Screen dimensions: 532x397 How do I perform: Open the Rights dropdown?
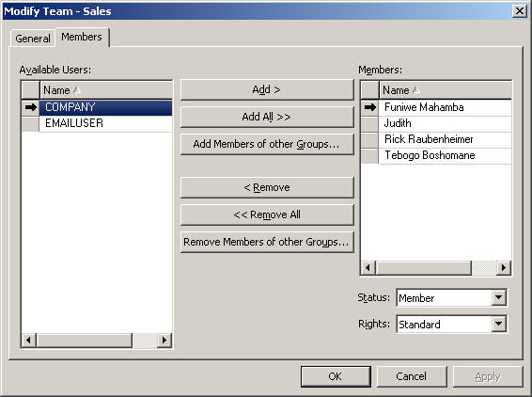pos(498,324)
